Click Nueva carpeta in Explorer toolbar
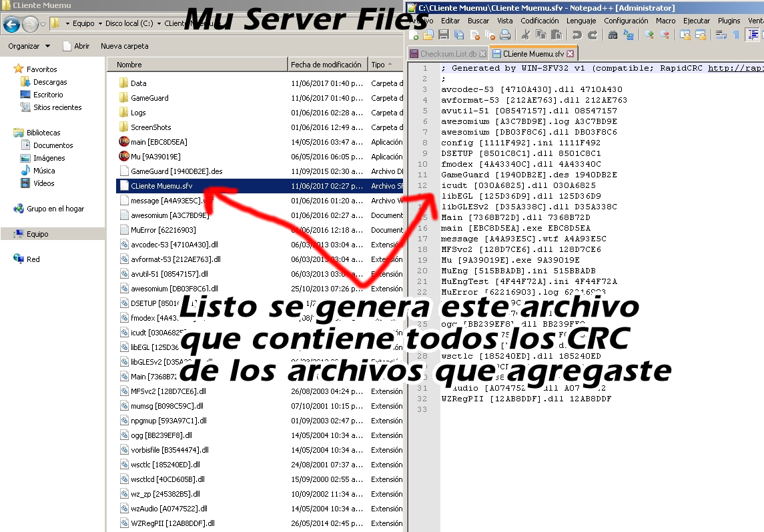Image resolution: width=764 pixels, height=532 pixels. pos(125,46)
